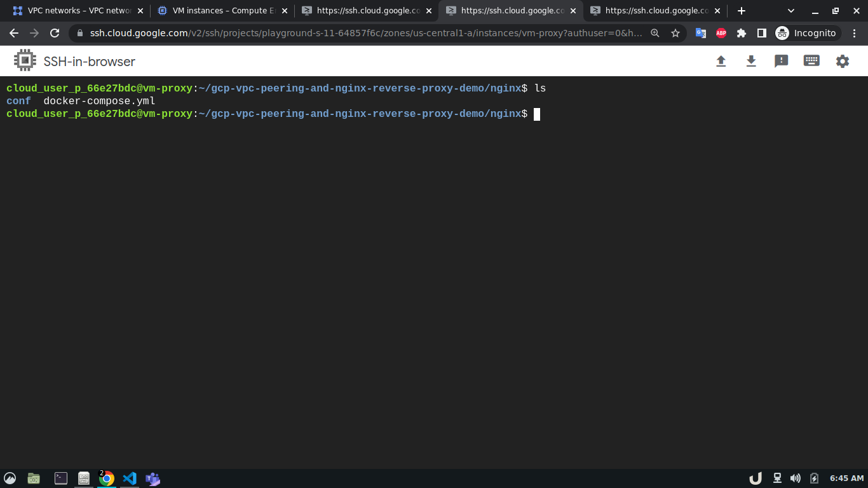Image resolution: width=868 pixels, height=488 pixels.
Task: Open the taskbar applications menu icon
Action: [x=10, y=478]
